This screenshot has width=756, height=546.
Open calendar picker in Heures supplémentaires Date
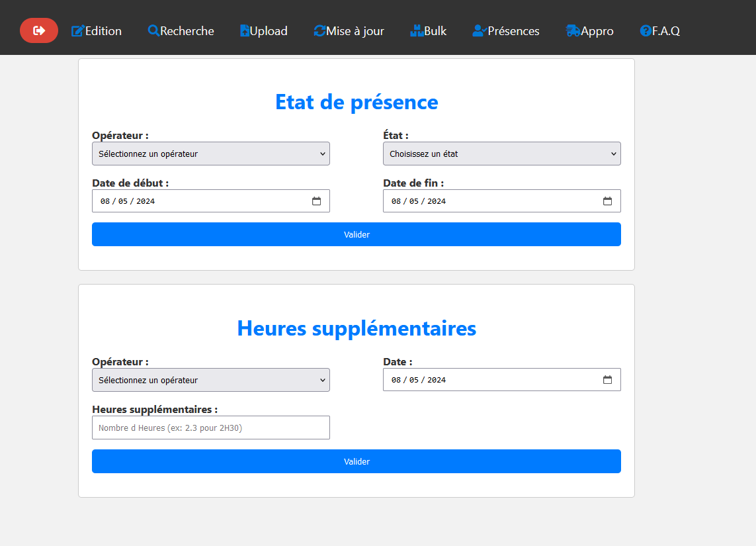click(607, 380)
